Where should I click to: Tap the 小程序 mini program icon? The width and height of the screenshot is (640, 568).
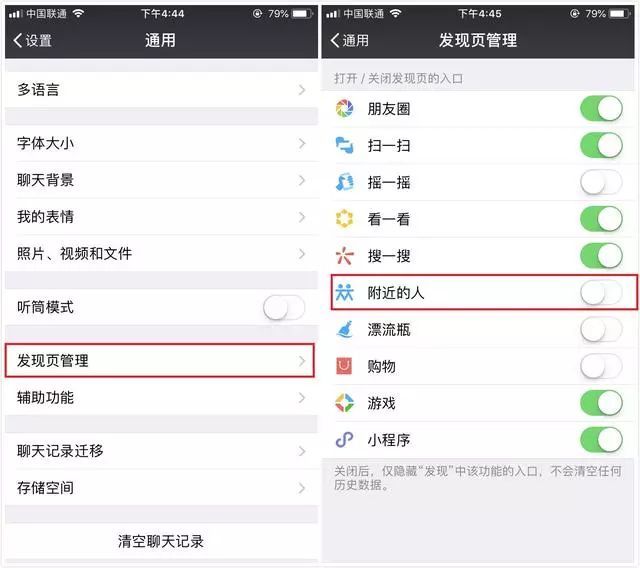pyautogui.click(x=344, y=439)
